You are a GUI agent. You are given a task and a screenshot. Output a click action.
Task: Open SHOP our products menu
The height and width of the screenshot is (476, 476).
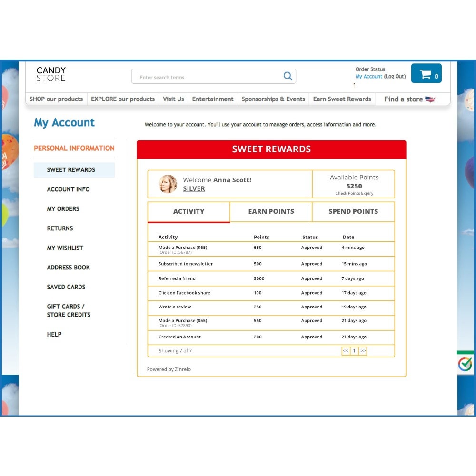[56, 99]
